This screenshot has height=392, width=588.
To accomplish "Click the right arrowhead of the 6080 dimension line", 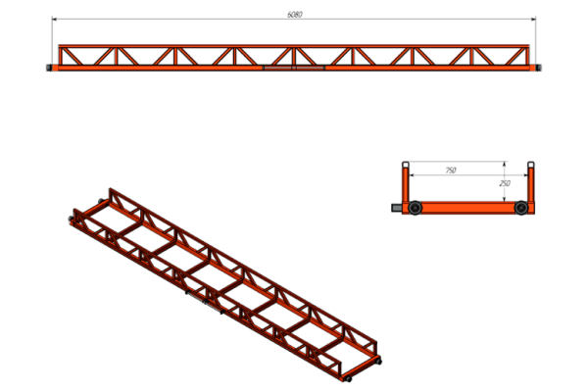I will click(x=533, y=19).
